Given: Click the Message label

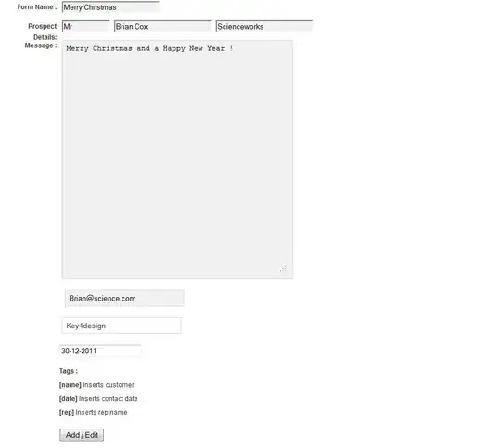Looking at the screenshot, I should (x=41, y=45).
